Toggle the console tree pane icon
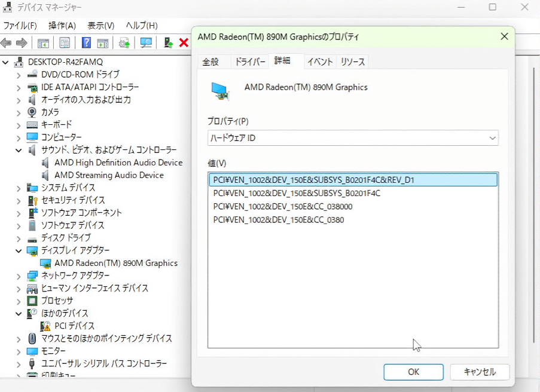The width and height of the screenshot is (540, 392). [x=43, y=43]
